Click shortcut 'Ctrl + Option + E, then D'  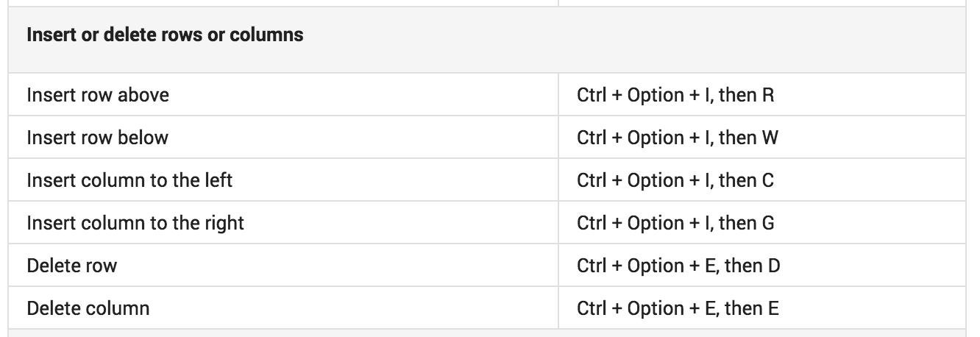[679, 266]
